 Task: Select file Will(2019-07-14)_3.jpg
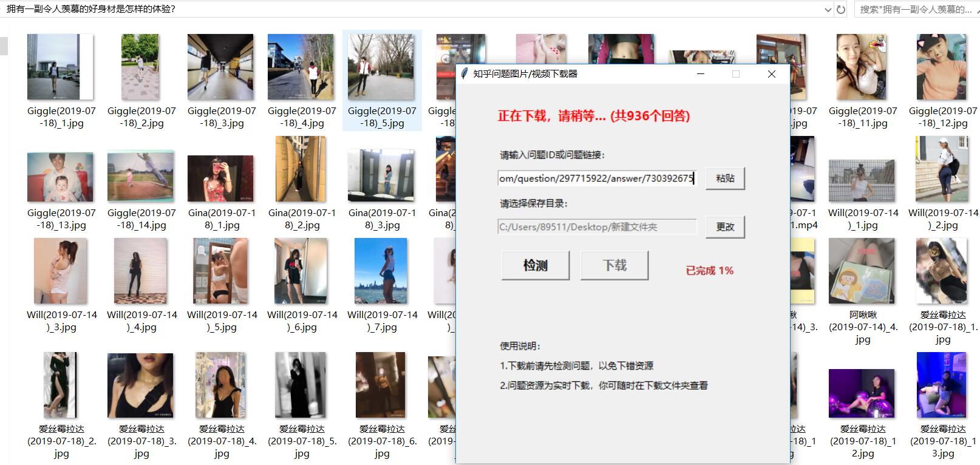tap(61, 286)
